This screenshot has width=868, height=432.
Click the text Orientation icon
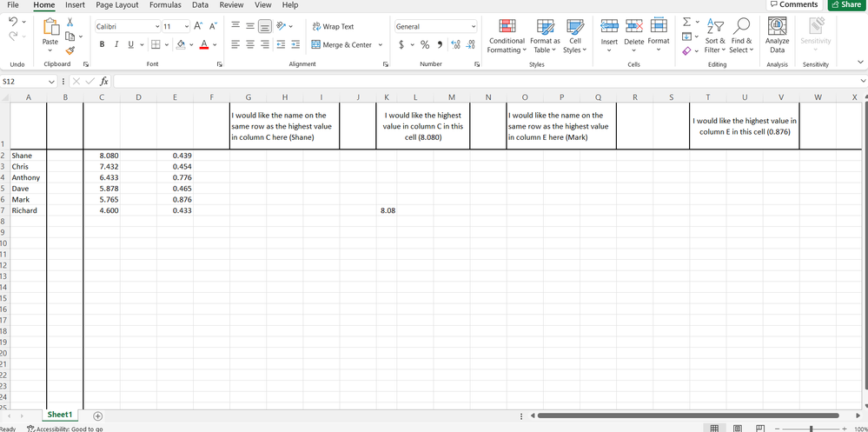tap(281, 26)
